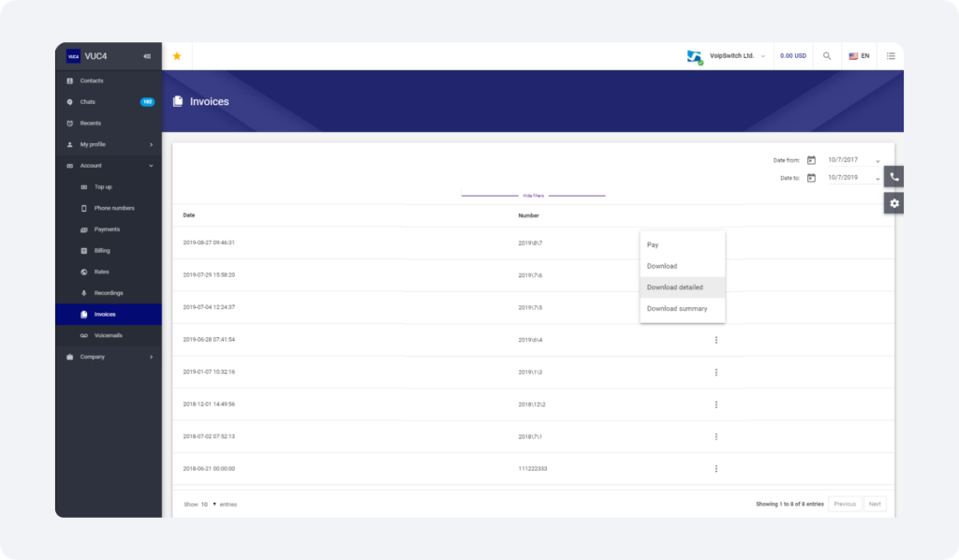Go to Voicemails page
The width and height of the screenshot is (959, 560).
click(x=109, y=335)
